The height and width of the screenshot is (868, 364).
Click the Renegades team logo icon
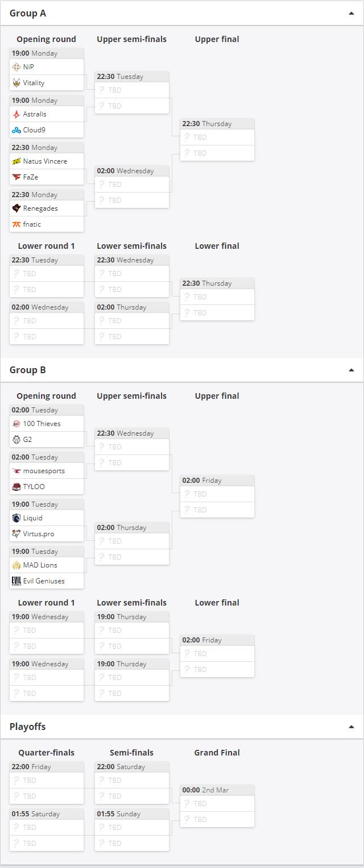click(x=16, y=208)
